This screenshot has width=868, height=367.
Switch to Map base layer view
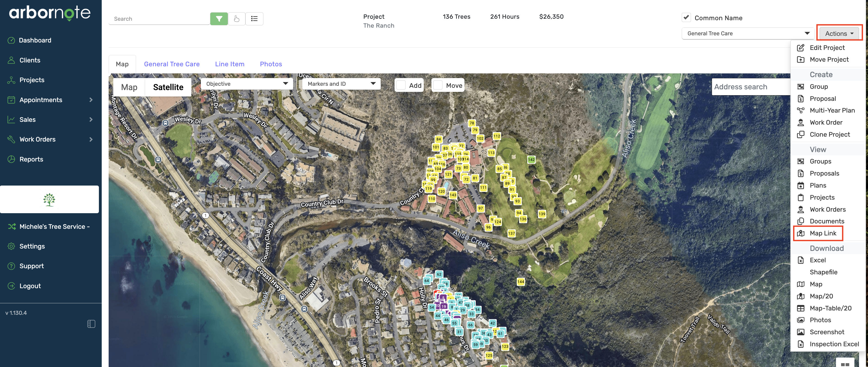click(129, 87)
